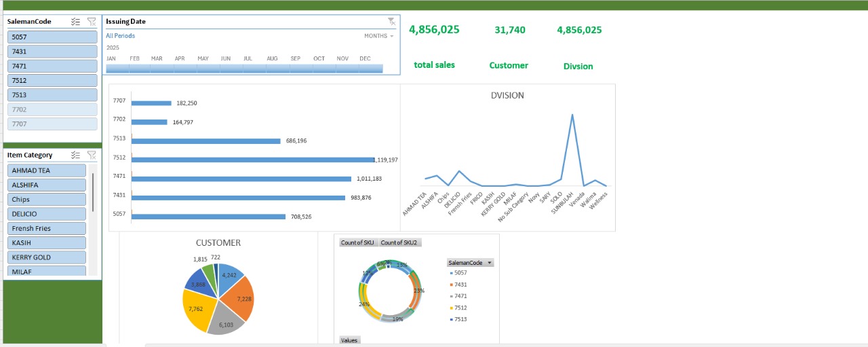The image size is (868, 347).
Task: Click the Item Category slicer scrollbar
Action: [93, 192]
